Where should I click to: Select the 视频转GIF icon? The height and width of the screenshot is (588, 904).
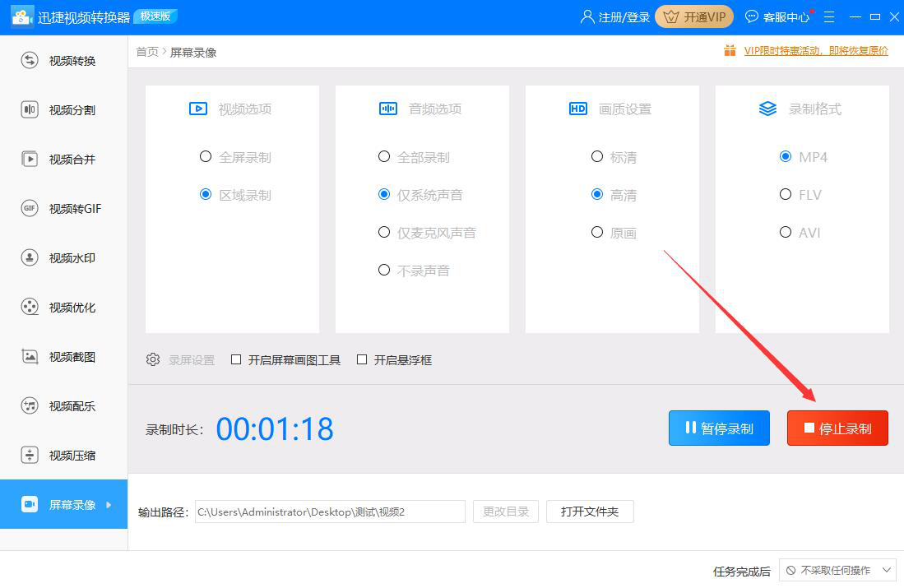[x=30, y=208]
